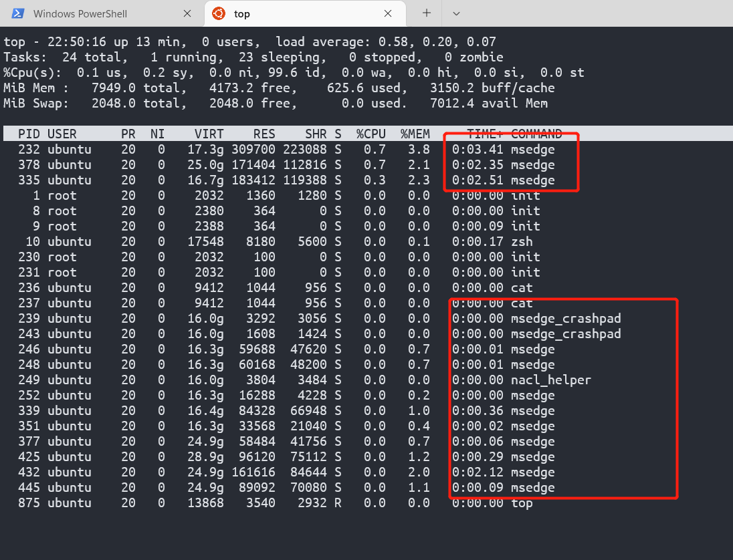Select the msedge process with PID 232
Image resolution: width=733 pixels, height=560 pixels.
point(268,149)
